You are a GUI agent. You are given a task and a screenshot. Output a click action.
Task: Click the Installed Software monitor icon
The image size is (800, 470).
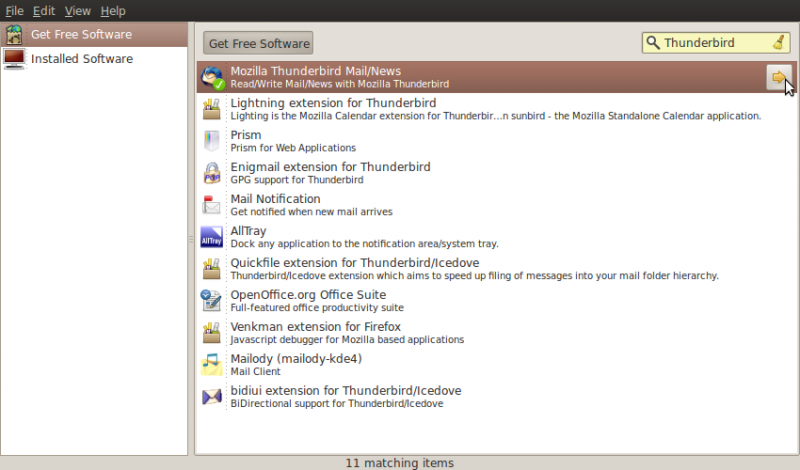click(x=14, y=59)
